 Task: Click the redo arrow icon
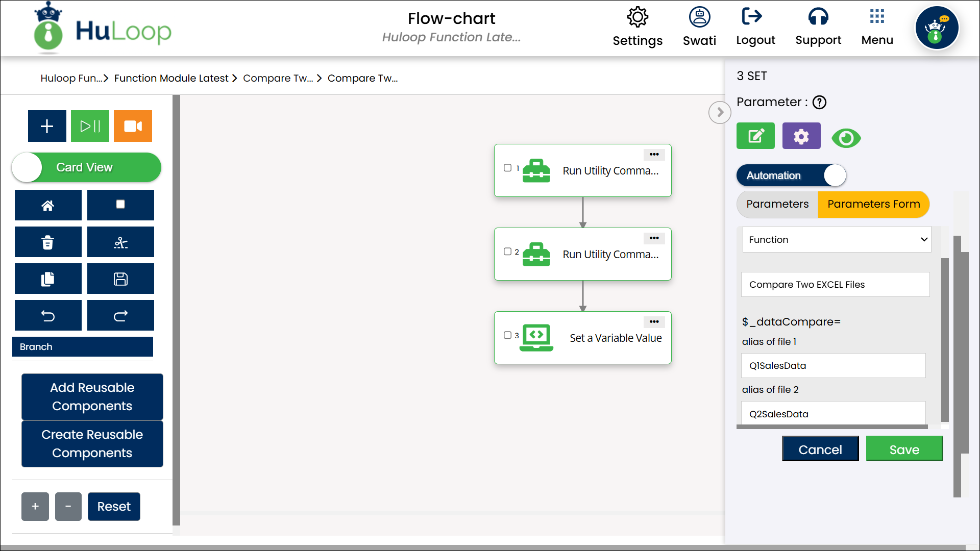tap(120, 316)
